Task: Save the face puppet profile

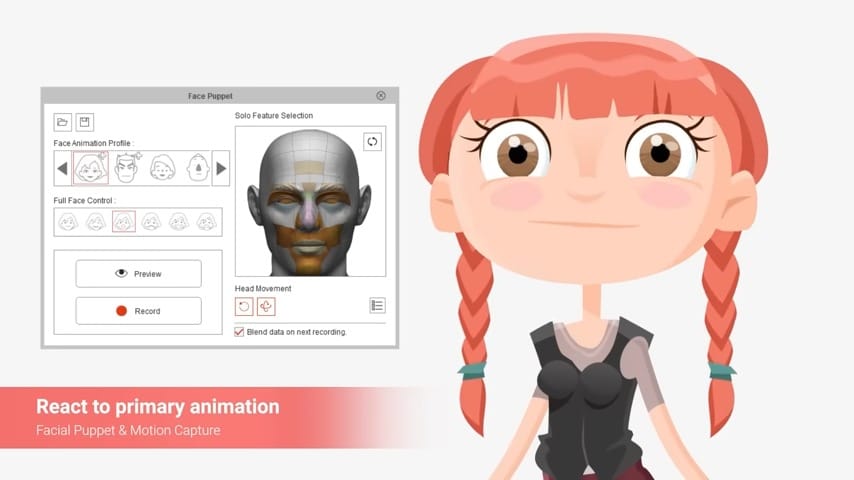Action: (x=85, y=122)
